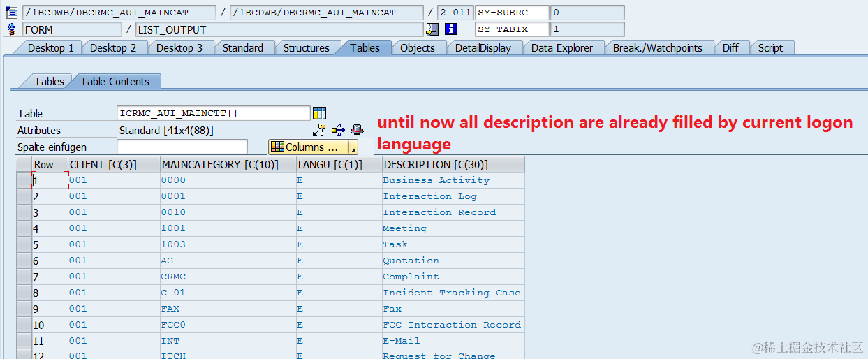Switch to the Desktop 1 tab
The height and width of the screenshot is (359, 868).
[x=50, y=47]
